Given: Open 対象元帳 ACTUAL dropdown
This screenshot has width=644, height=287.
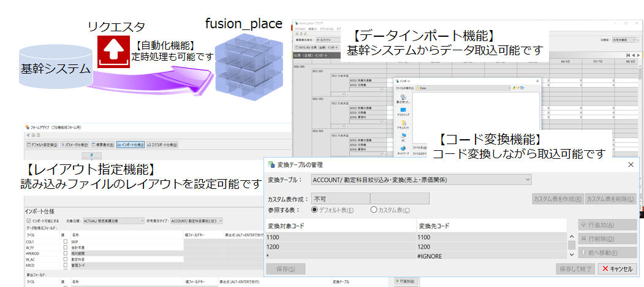Looking at the screenshot, I should point(114,221).
